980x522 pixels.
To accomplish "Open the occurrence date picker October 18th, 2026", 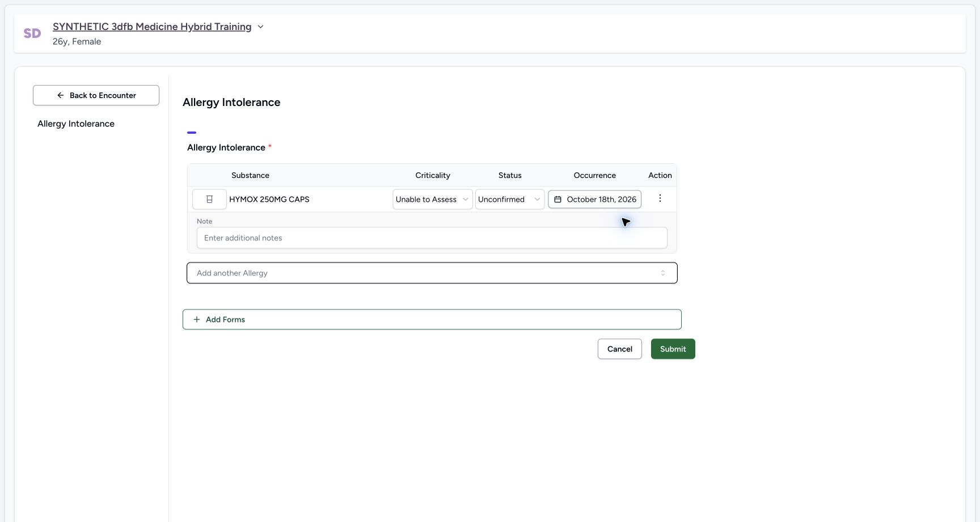I will pyautogui.click(x=595, y=200).
